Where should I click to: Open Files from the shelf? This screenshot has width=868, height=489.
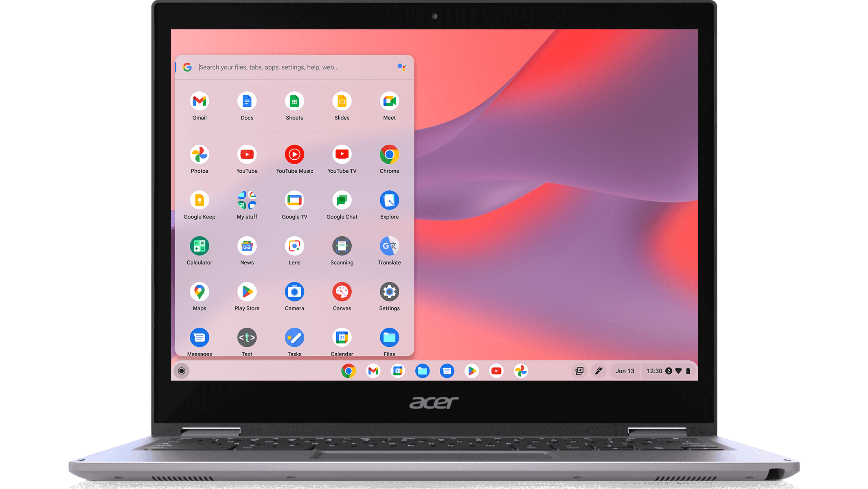(423, 371)
